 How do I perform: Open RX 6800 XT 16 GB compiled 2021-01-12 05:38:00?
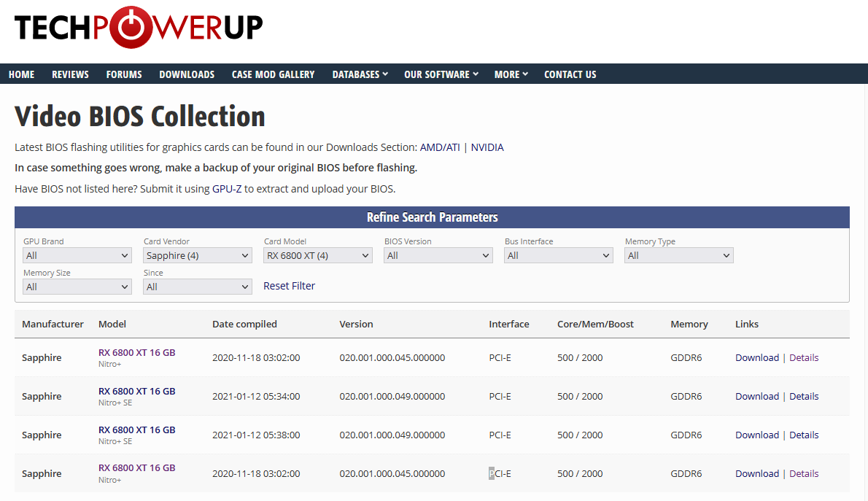tap(136, 430)
